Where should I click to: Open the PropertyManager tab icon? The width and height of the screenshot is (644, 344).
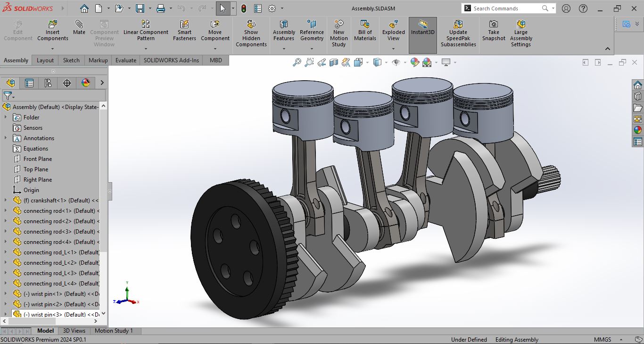point(29,83)
